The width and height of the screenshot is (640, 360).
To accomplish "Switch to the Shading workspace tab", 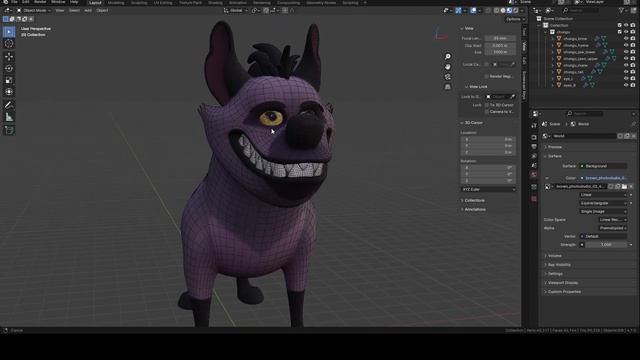I will (x=216, y=3).
